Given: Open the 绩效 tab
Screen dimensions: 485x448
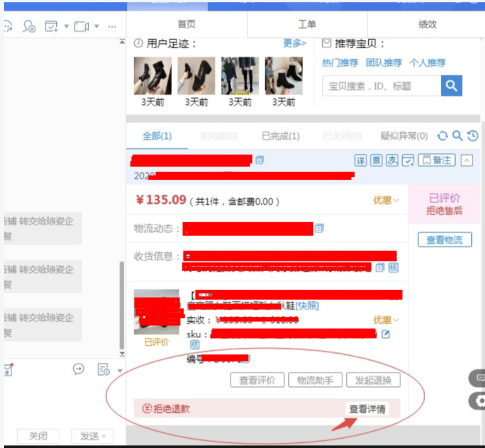Looking at the screenshot, I should 427,24.
